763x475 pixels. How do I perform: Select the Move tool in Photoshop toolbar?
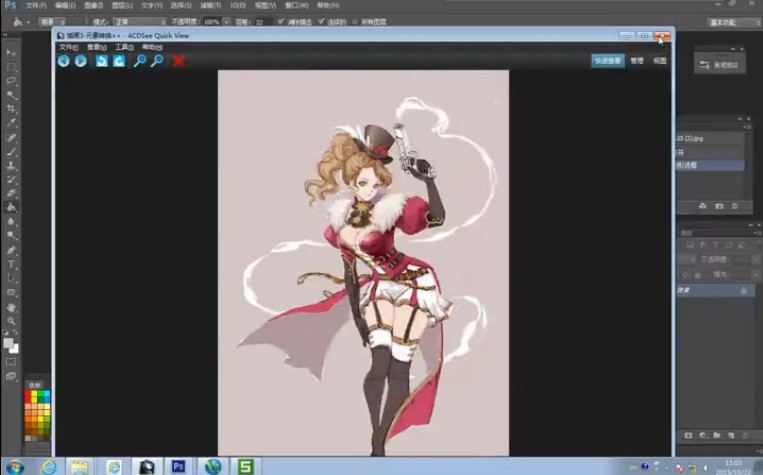click(x=11, y=53)
